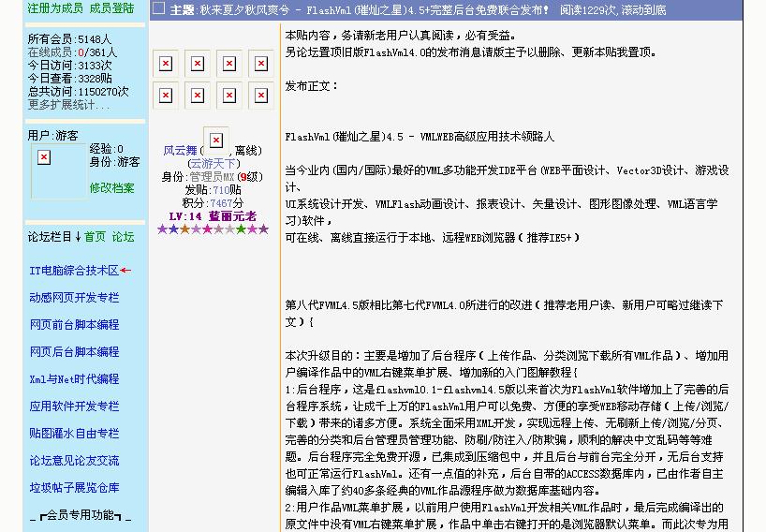Tick the checkbox beside the 主题 title
766x532 pixels.
pyautogui.click(x=158, y=8)
